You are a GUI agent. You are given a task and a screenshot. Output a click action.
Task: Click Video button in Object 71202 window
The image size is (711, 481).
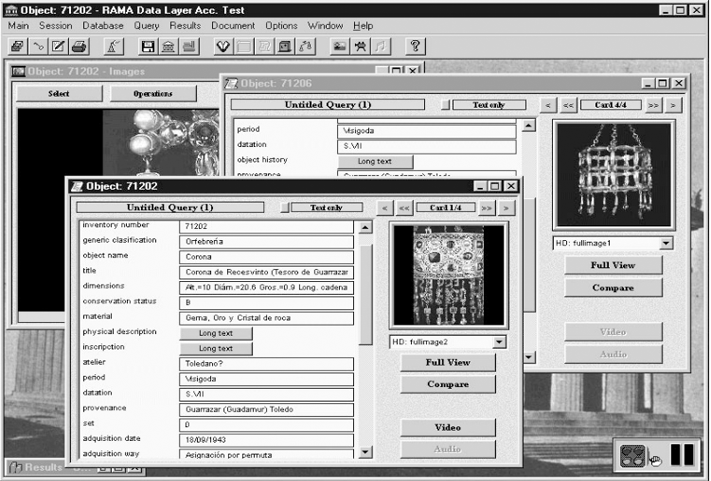point(448,428)
